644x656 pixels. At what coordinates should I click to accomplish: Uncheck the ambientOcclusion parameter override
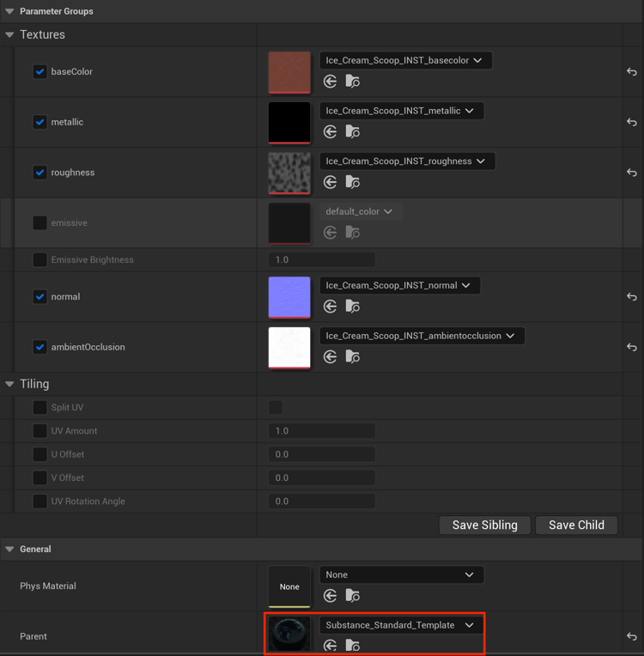pyautogui.click(x=39, y=347)
